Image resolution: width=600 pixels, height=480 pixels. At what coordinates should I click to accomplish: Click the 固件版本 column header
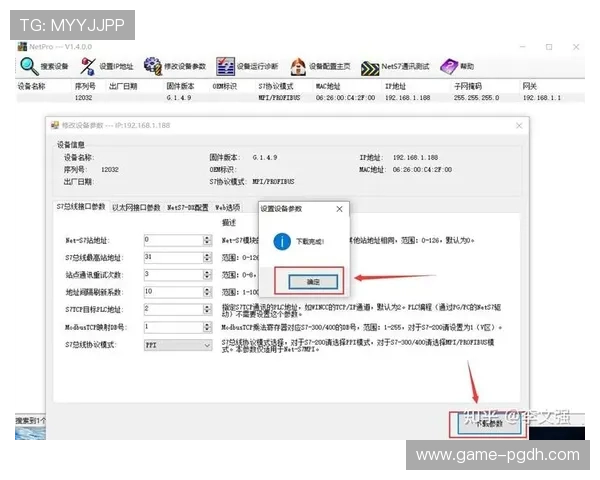pos(180,87)
